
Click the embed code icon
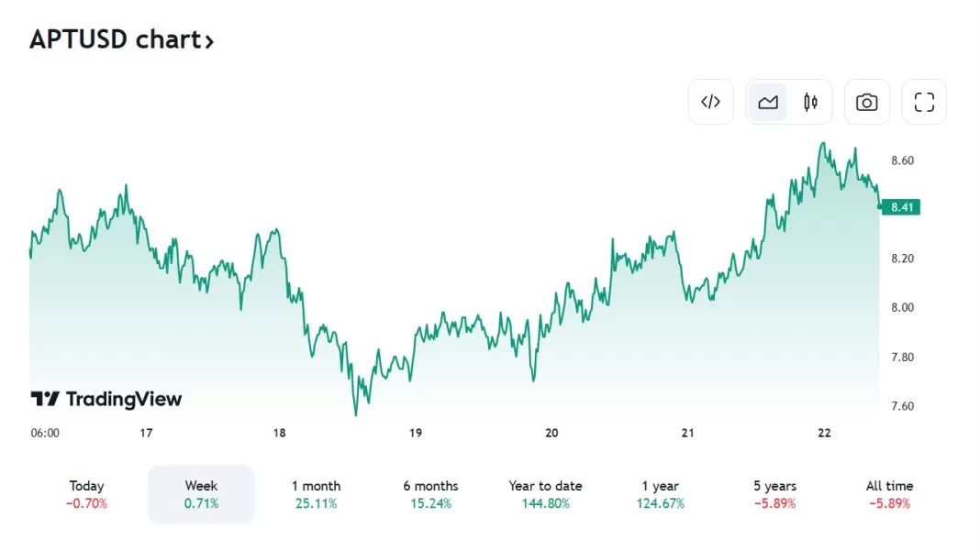[x=710, y=102]
